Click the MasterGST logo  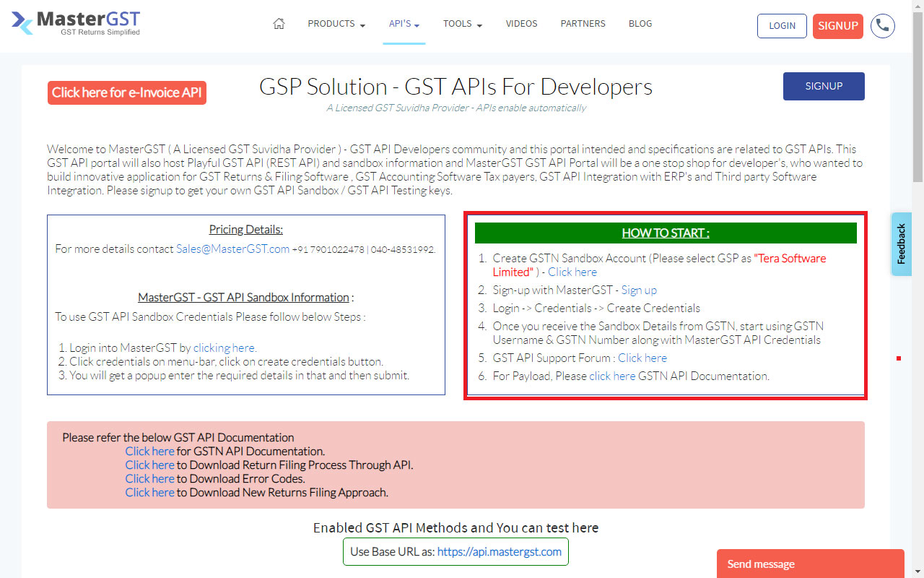tap(74, 22)
